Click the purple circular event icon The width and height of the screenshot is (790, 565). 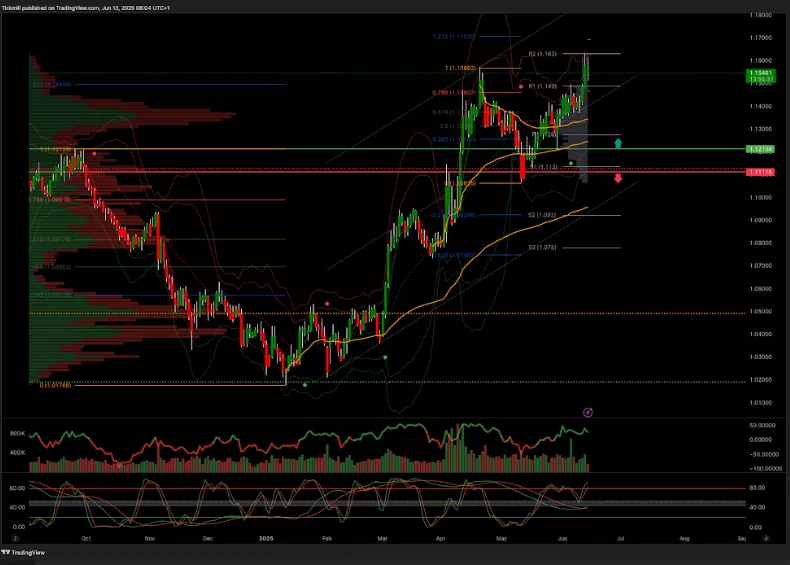[587, 411]
